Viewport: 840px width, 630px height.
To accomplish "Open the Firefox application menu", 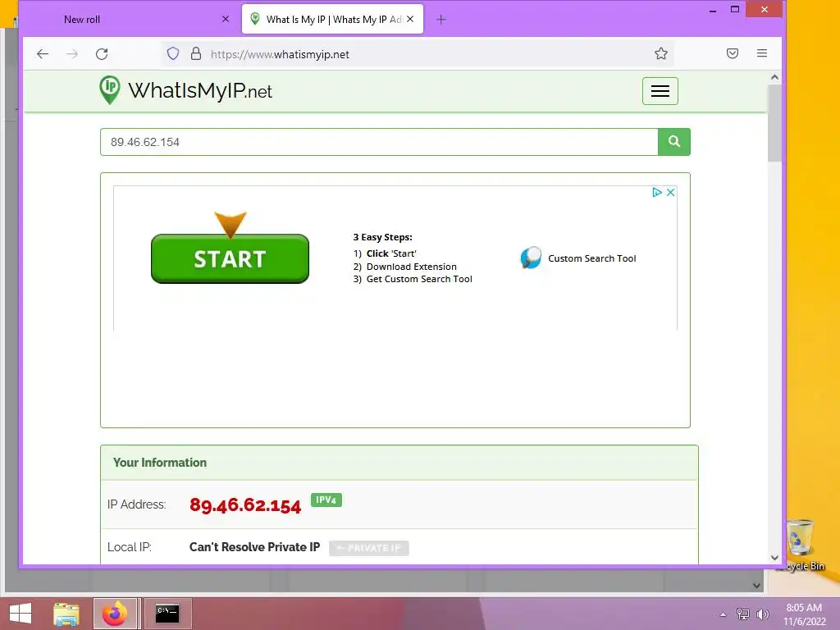I will (762, 53).
